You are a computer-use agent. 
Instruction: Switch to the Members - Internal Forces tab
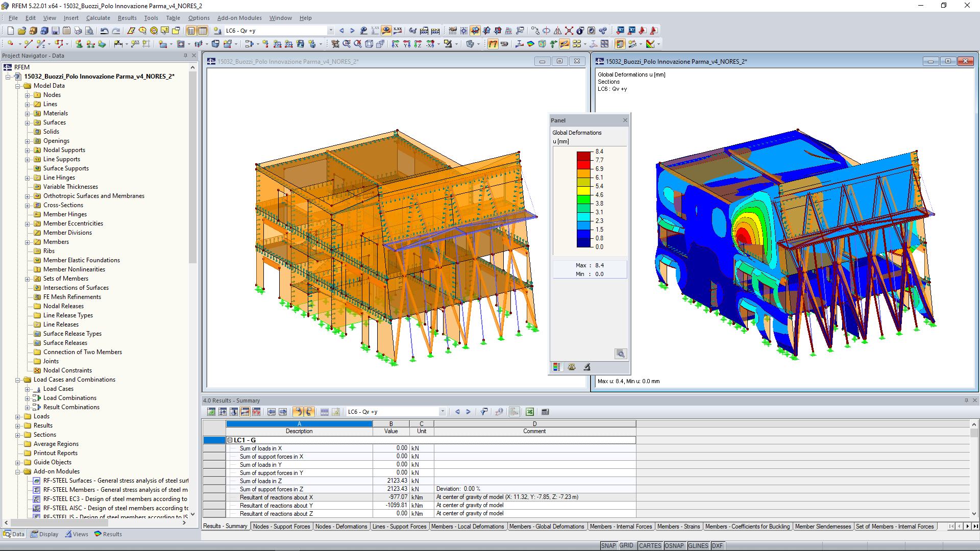coord(621,526)
